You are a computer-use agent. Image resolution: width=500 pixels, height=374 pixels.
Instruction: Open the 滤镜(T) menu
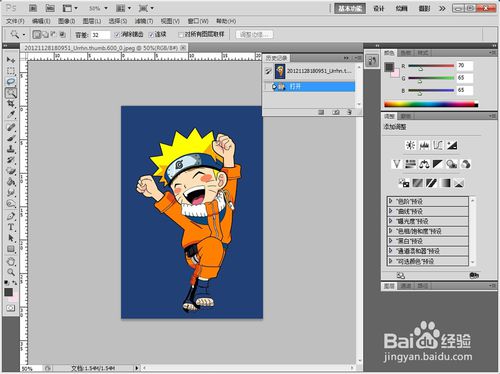[144, 21]
